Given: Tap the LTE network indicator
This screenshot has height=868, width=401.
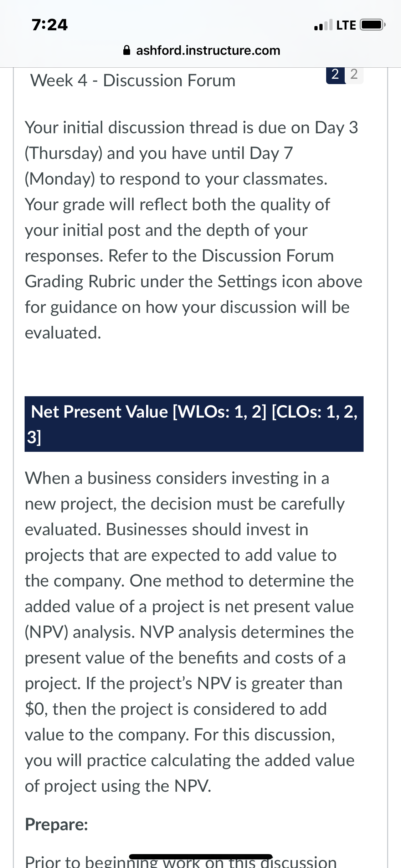Looking at the screenshot, I should click(x=346, y=25).
